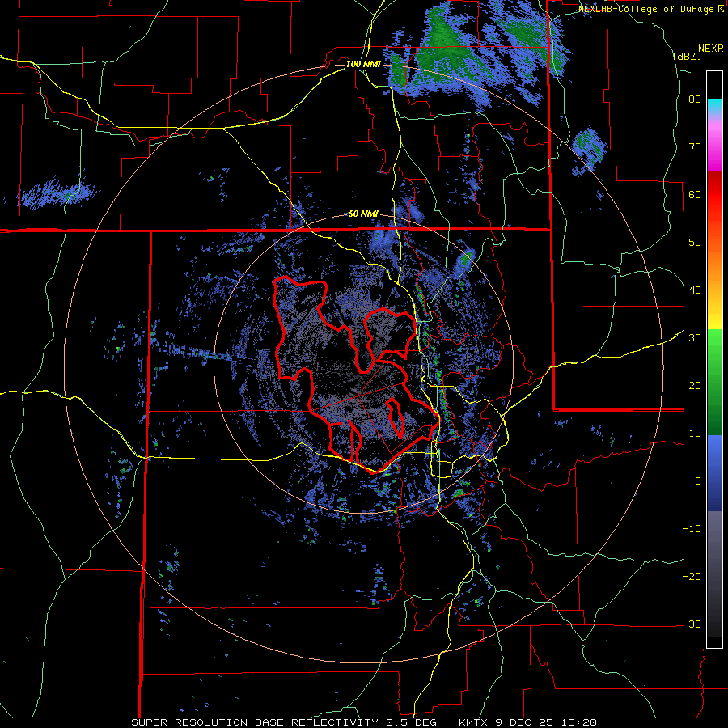Click the 60 value on dBZ scale

click(x=695, y=194)
